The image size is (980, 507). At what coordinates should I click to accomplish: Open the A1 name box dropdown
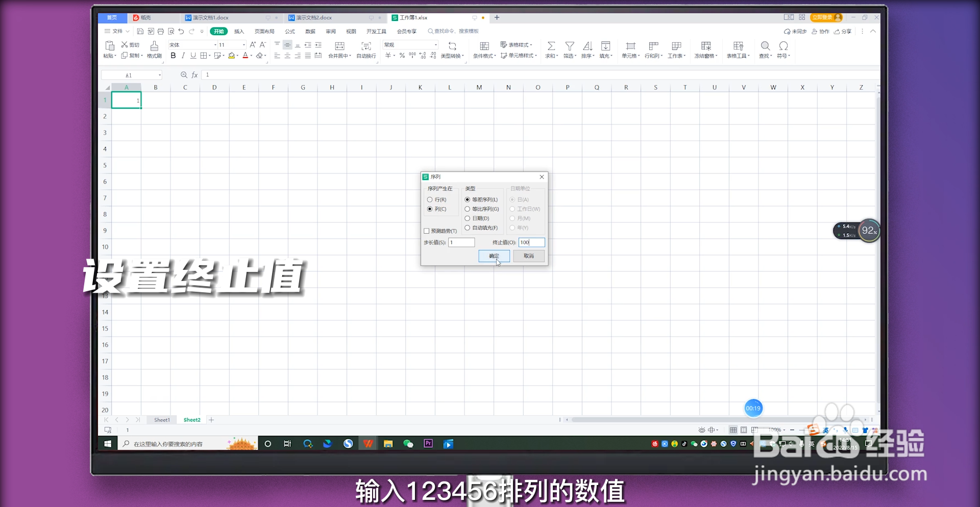tap(160, 75)
